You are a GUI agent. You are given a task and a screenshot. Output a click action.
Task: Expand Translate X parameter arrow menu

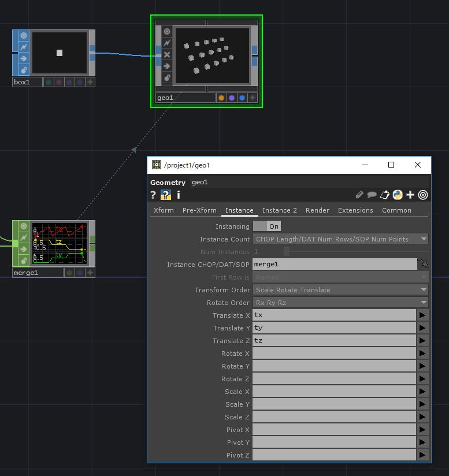pos(422,315)
